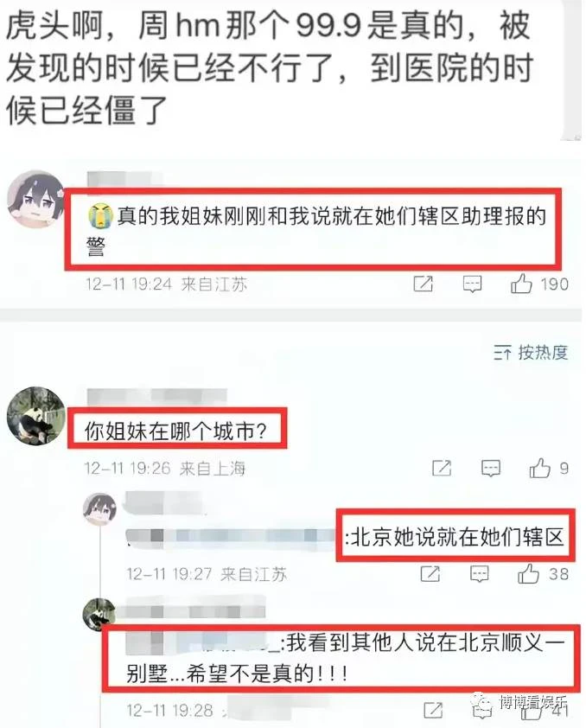586x728 pixels.
Task: Open the anime girl avatar profile
Action: click(x=35, y=199)
